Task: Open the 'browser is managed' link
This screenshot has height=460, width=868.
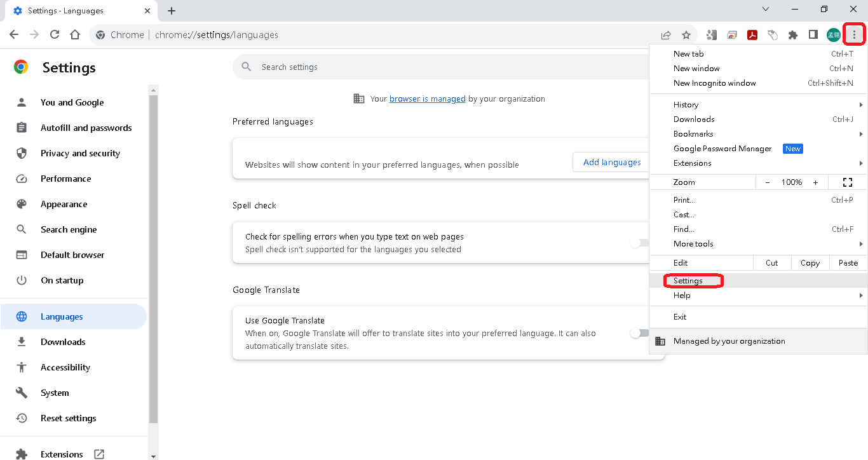Action: tap(428, 99)
